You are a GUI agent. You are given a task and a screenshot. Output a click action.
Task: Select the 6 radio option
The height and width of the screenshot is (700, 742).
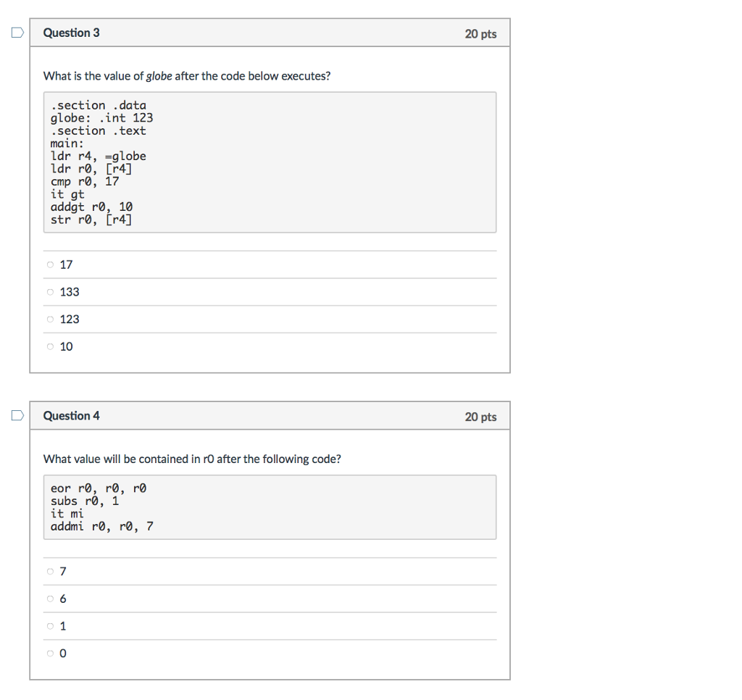[50, 599]
